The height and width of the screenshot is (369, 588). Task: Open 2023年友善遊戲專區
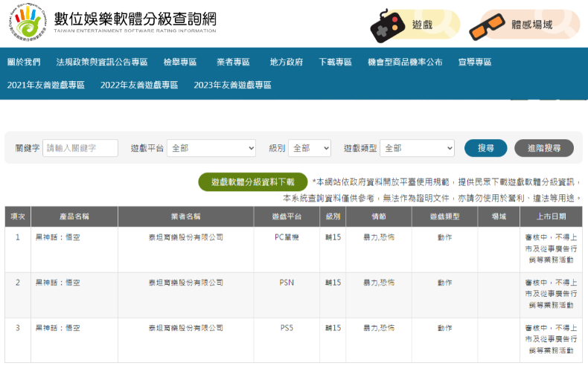[232, 85]
